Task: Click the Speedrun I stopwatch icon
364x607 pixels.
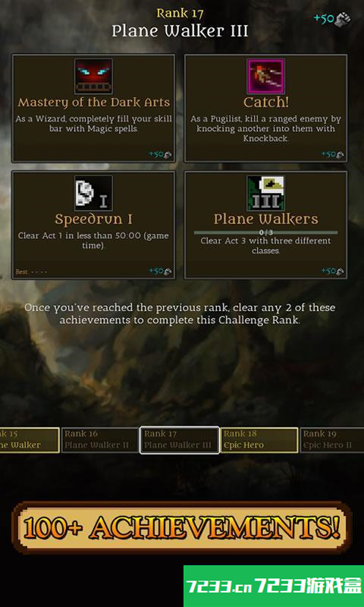Action: coord(93,193)
